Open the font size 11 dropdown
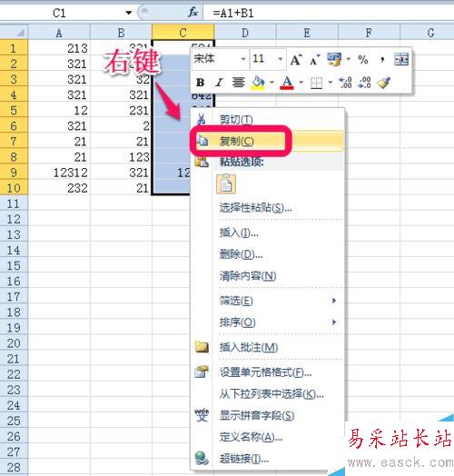Viewport: 454px width, 476px height. [280, 59]
